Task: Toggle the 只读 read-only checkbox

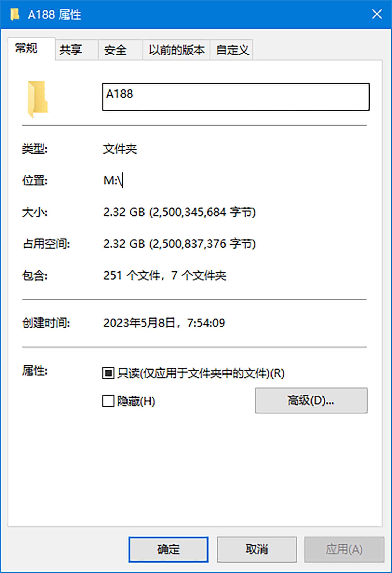Action: pos(108,373)
